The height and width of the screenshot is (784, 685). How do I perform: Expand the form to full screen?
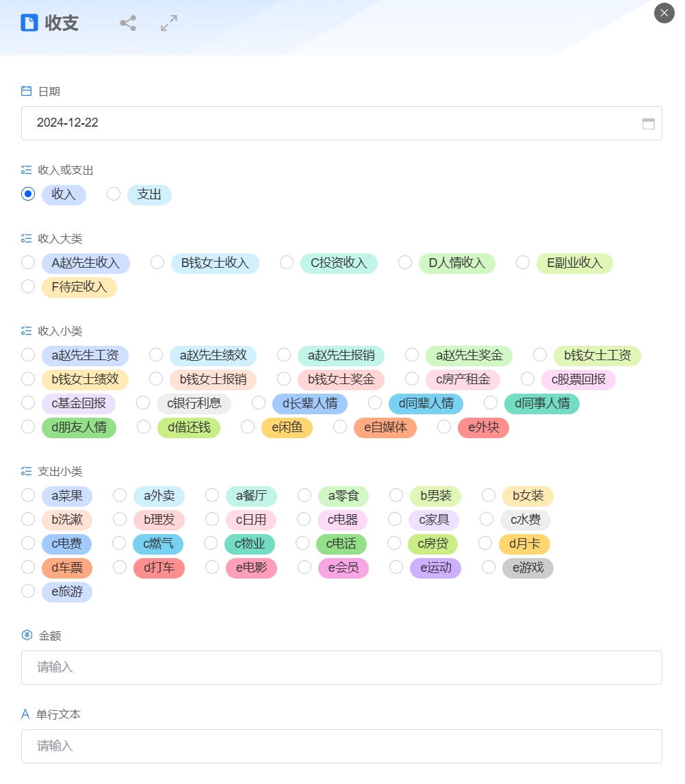[169, 23]
